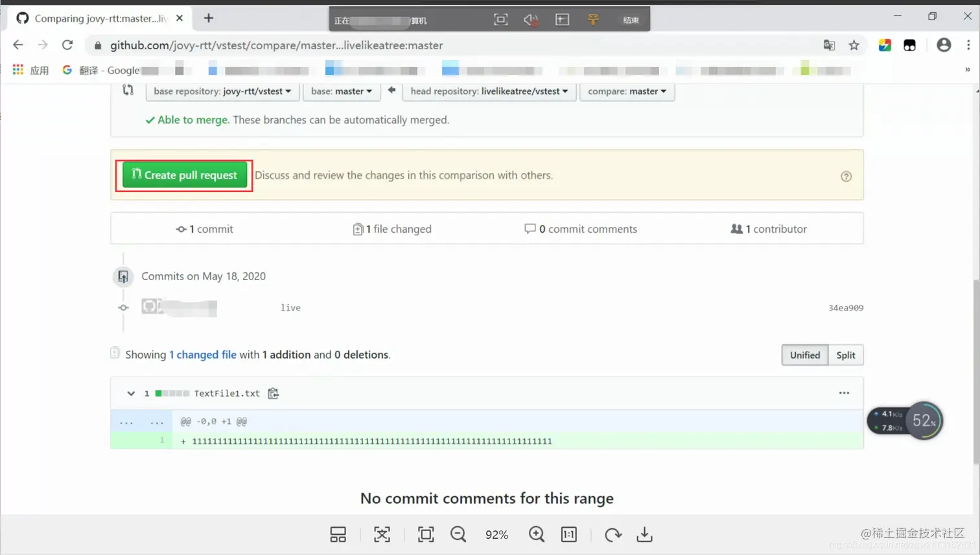Switch diff view to Unified

(x=805, y=355)
